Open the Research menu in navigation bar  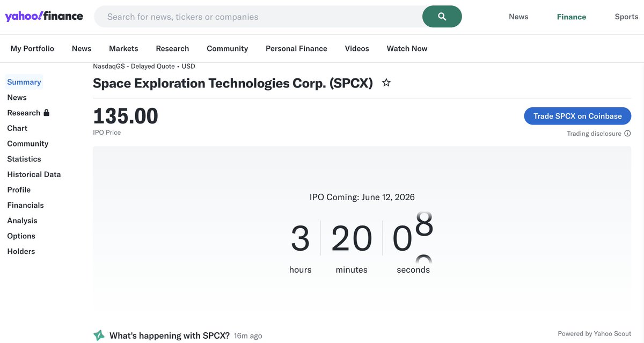(x=172, y=48)
